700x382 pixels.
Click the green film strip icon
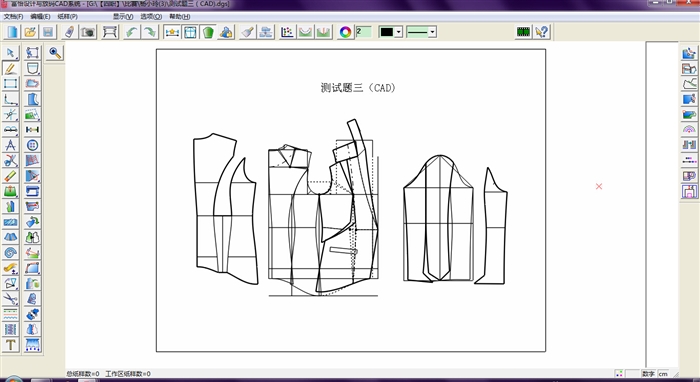point(523,32)
